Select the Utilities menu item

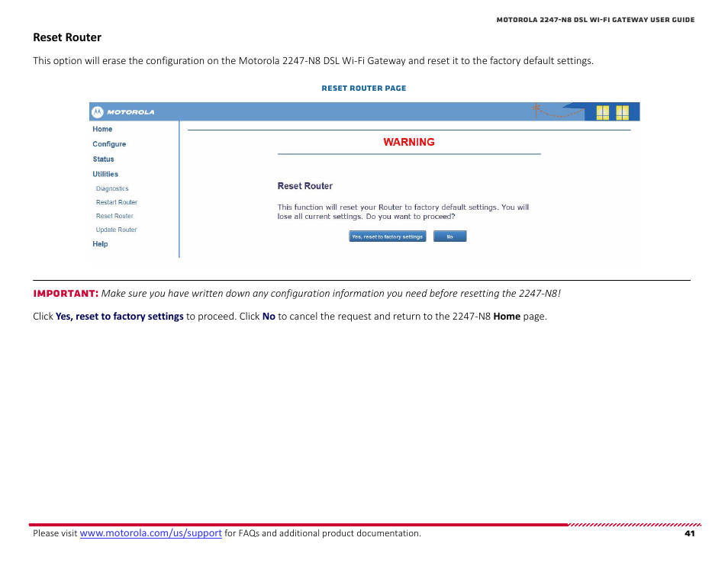click(x=105, y=174)
